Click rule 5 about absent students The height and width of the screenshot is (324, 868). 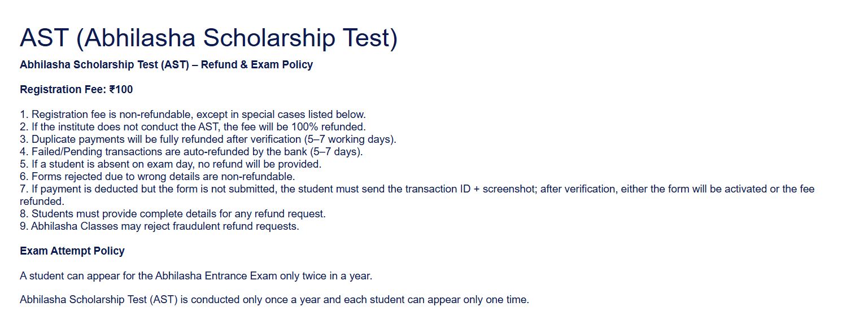(x=170, y=164)
